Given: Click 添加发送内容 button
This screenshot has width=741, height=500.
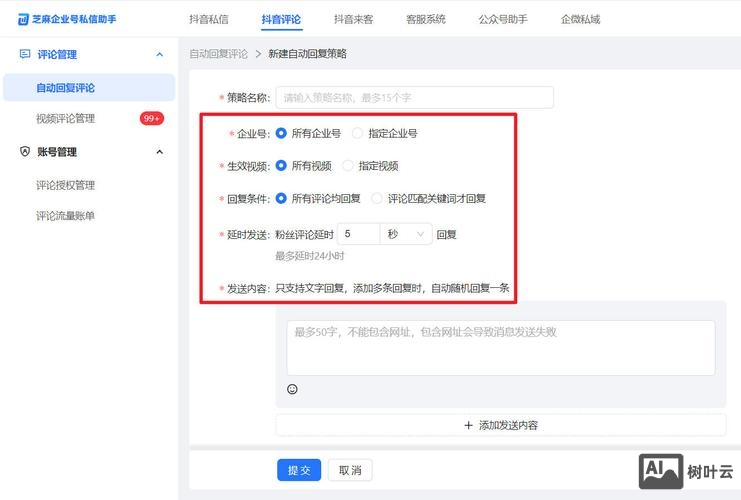Looking at the screenshot, I should point(501,425).
